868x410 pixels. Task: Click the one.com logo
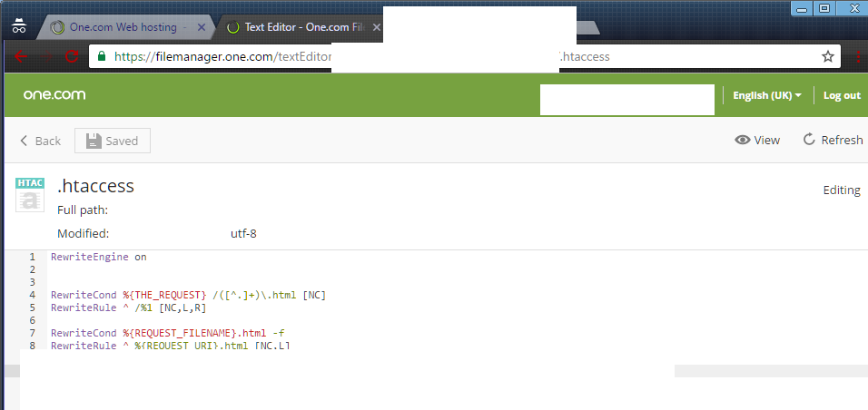54,95
